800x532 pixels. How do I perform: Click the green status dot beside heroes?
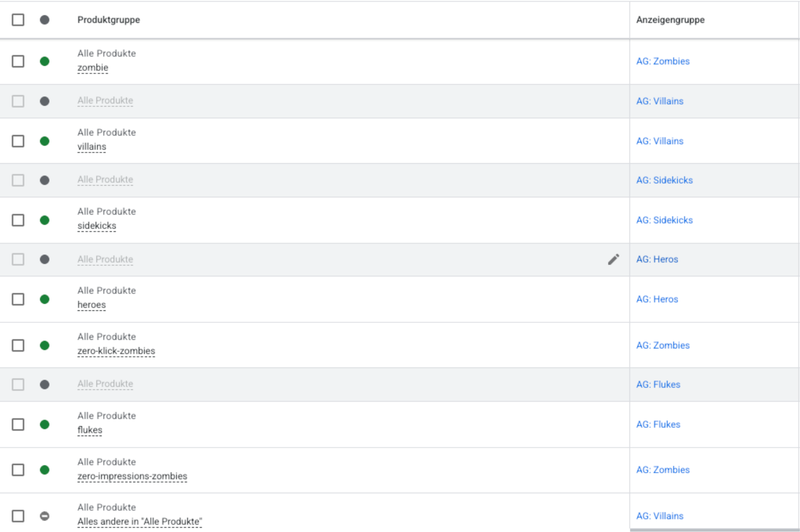[44, 299]
